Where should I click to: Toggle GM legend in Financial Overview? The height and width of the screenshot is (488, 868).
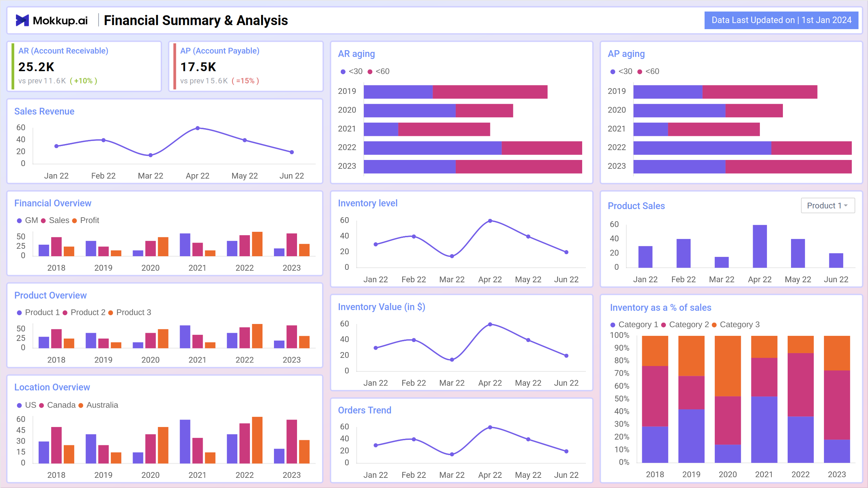pos(27,220)
